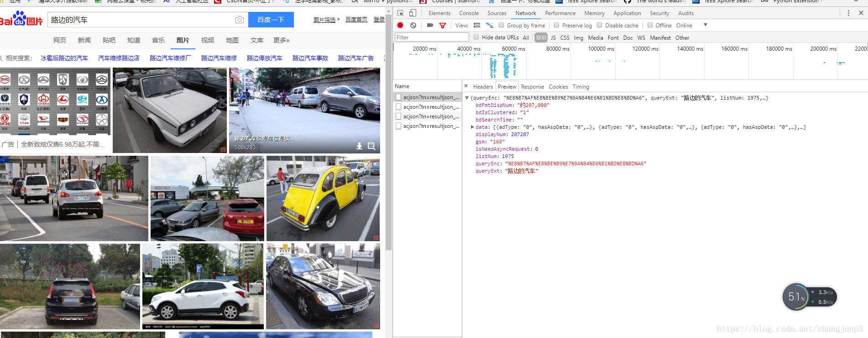Toggle the device toolbar icon

pyautogui.click(x=413, y=13)
